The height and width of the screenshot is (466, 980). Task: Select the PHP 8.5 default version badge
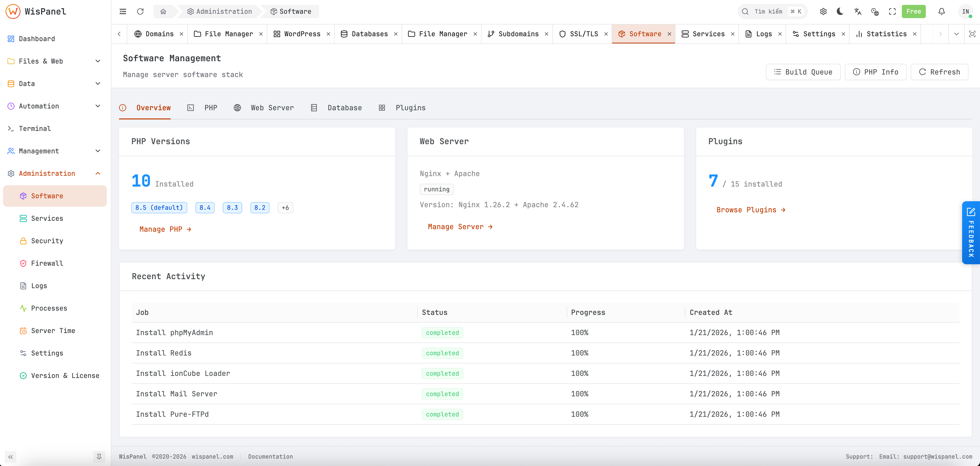click(159, 207)
